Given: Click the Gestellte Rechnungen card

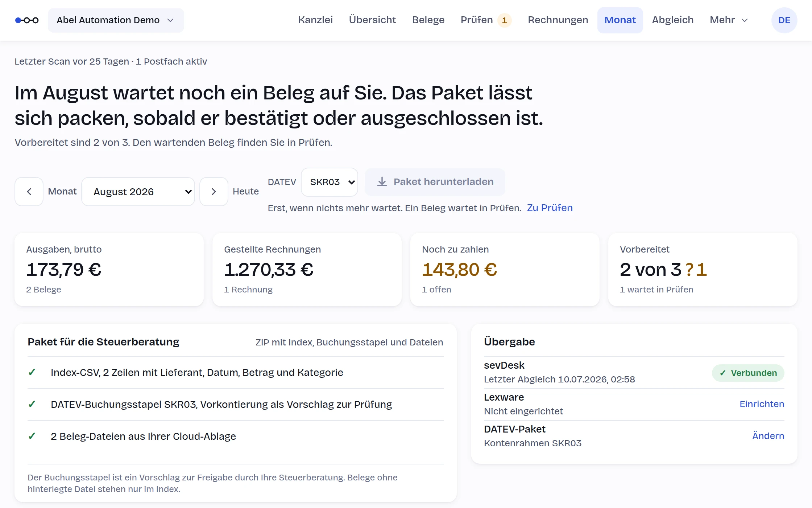Looking at the screenshot, I should [307, 270].
